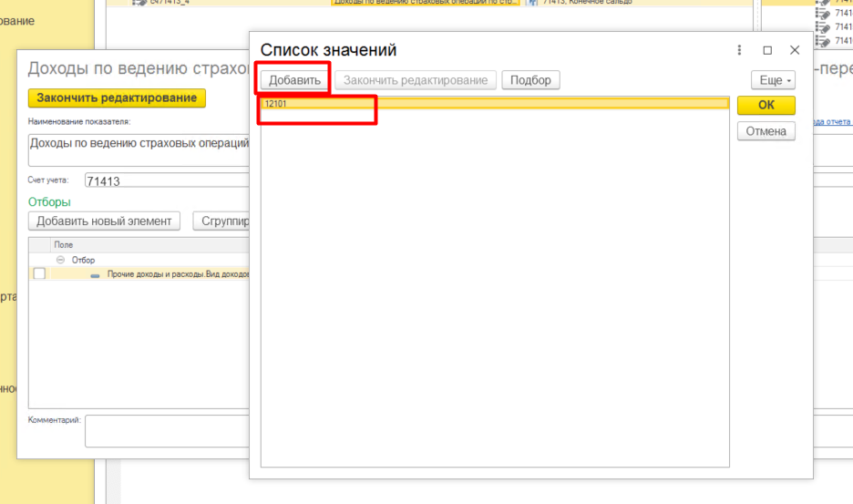853x504 pixels.
Task: Click the Добавить button in the value list
Action: pyautogui.click(x=294, y=80)
